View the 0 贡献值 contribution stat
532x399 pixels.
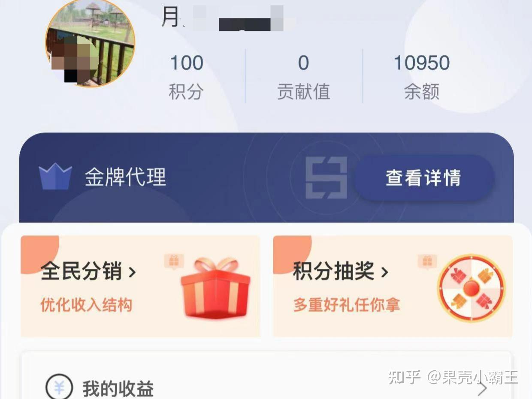pyautogui.click(x=303, y=76)
